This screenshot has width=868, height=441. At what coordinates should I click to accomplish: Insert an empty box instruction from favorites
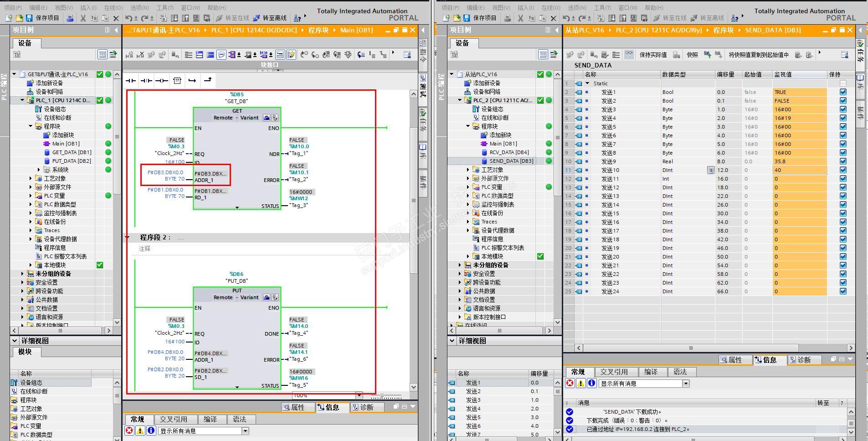click(177, 81)
